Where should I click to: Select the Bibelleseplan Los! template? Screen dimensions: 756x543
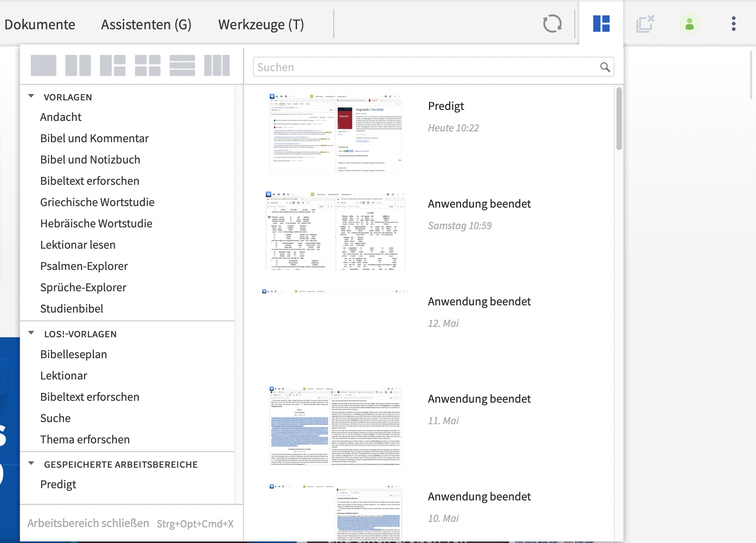[73, 354]
